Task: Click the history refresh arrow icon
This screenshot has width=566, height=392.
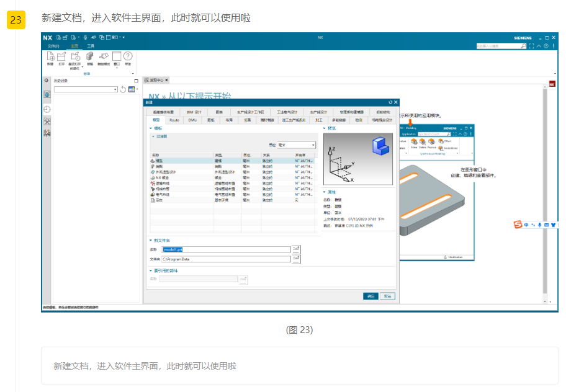Action: (123, 89)
